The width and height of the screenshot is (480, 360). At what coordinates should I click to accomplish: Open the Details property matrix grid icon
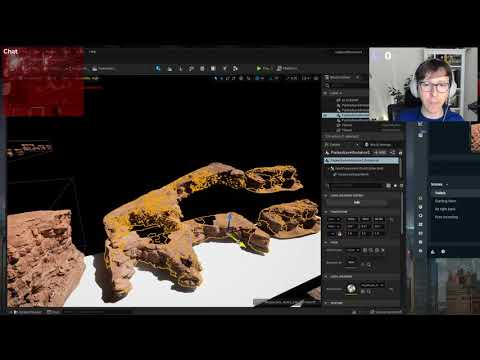pos(389,186)
